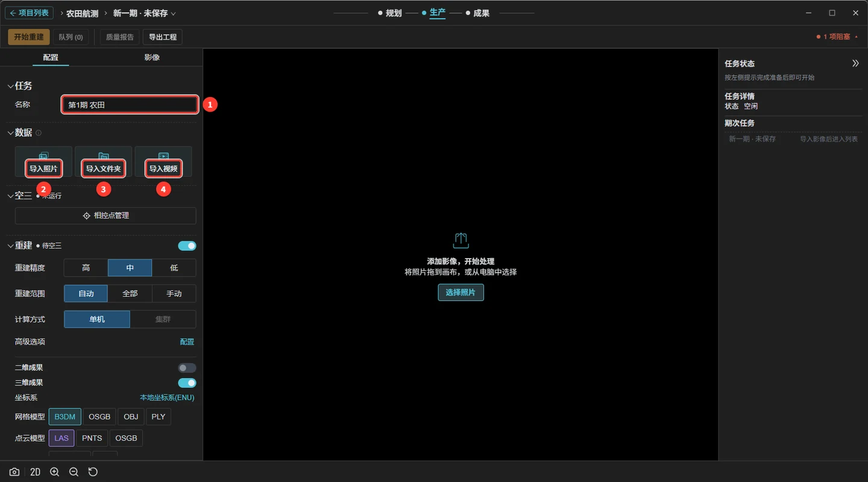868x482 pixels.
Task: Toggle the PNTS point cloud format
Action: (x=92, y=438)
